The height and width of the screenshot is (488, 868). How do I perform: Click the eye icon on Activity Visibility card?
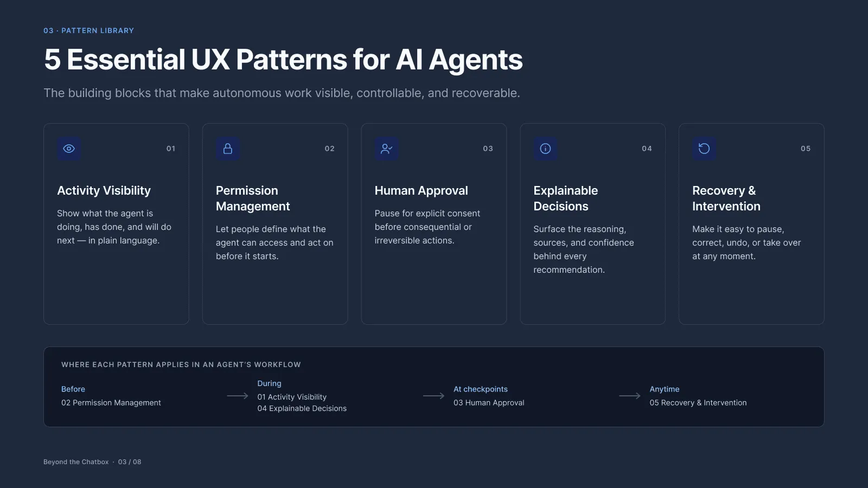69,149
